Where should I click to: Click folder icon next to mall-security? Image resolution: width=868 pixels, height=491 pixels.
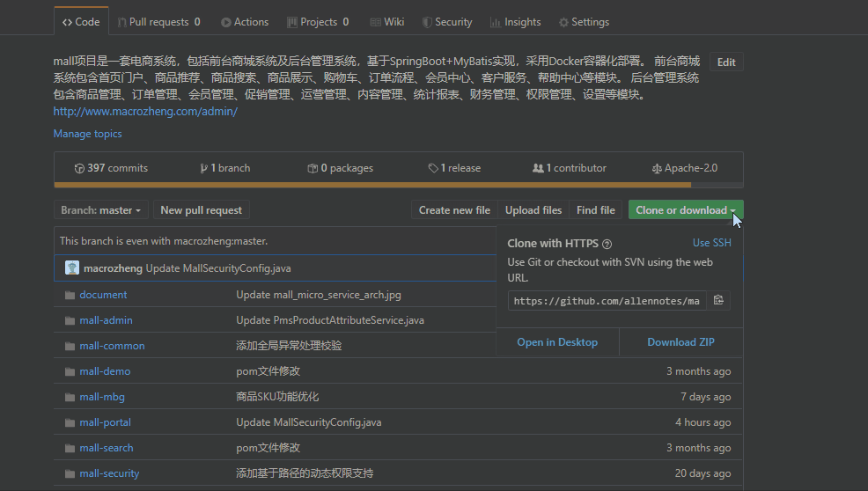pos(70,473)
